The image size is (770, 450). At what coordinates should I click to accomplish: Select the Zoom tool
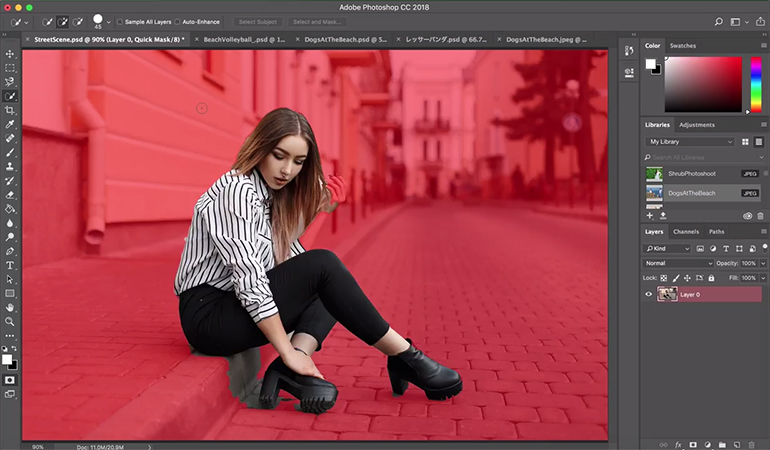tap(10, 322)
